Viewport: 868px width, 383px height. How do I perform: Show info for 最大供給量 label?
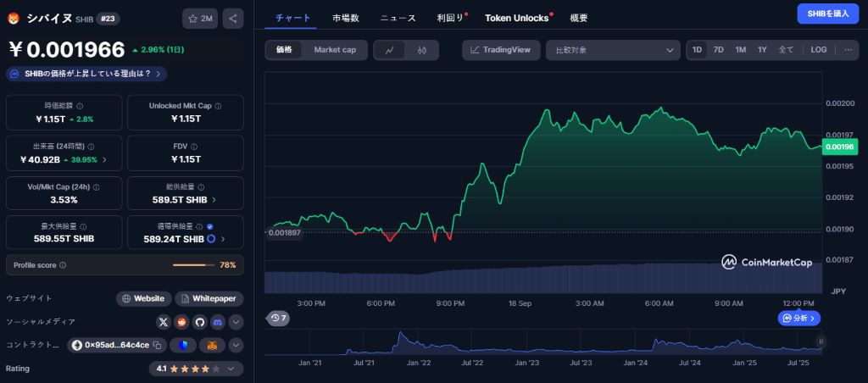pos(83,226)
